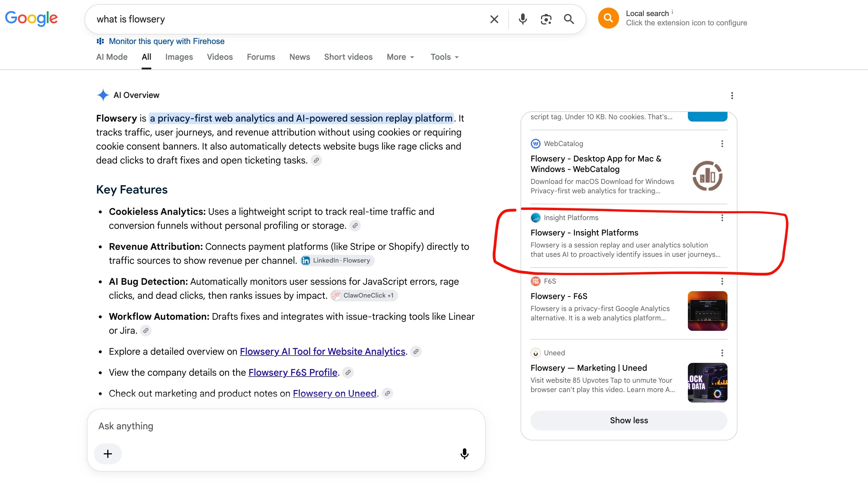This screenshot has height=485, width=868.
Task: Click the Uneed result thumbnail
Action: coord(707,383)
